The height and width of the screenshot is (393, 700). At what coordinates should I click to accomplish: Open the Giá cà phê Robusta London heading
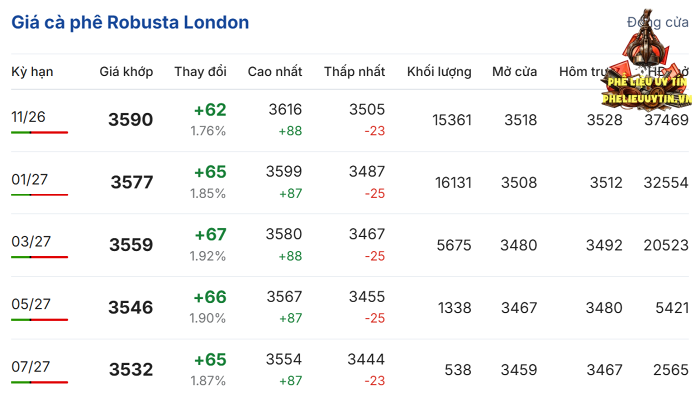coord(130,22)
